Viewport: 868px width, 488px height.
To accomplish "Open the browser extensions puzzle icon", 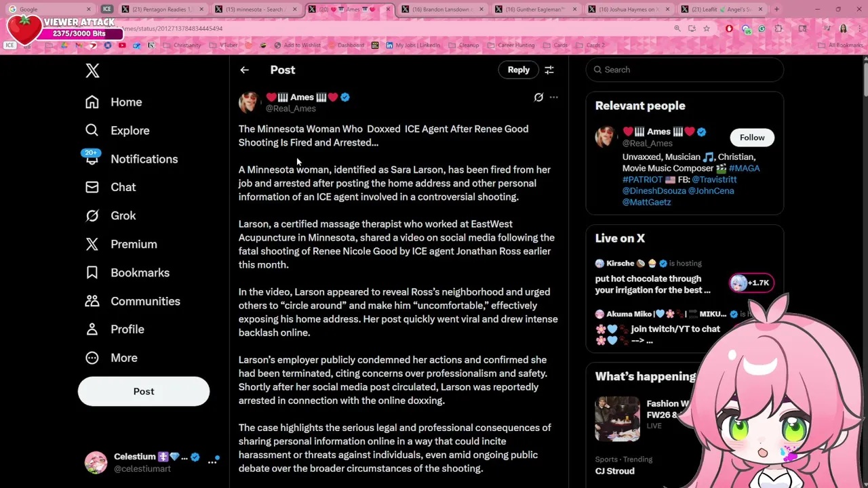I will point(778,28).
